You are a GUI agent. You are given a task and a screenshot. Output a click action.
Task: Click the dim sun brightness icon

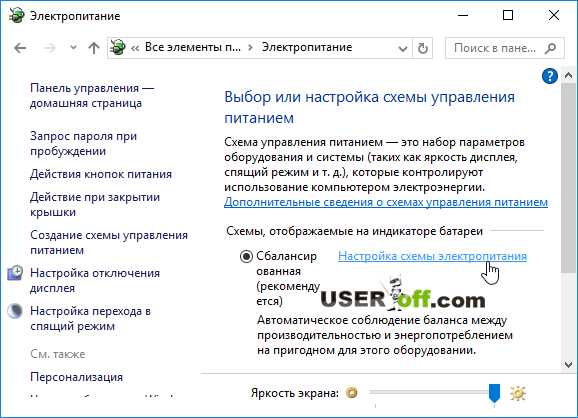(x=352, y=393)
